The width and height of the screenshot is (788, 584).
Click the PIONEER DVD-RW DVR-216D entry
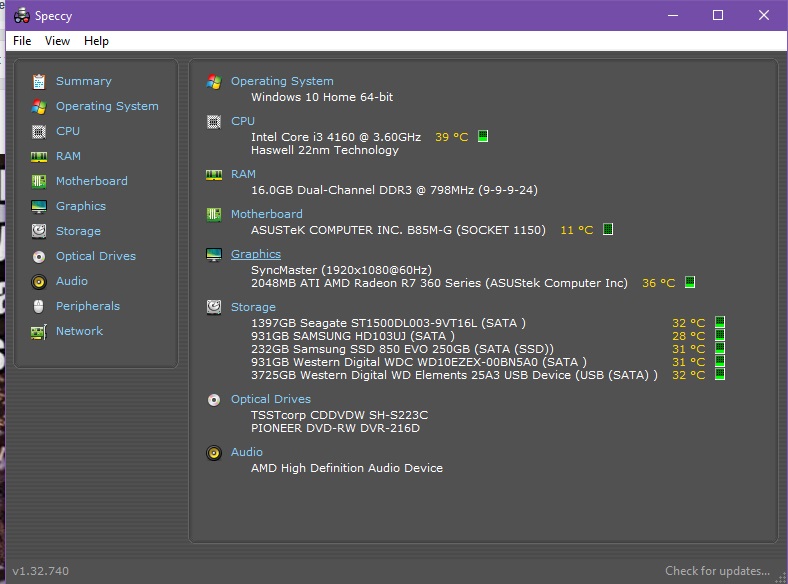(335, 428)
